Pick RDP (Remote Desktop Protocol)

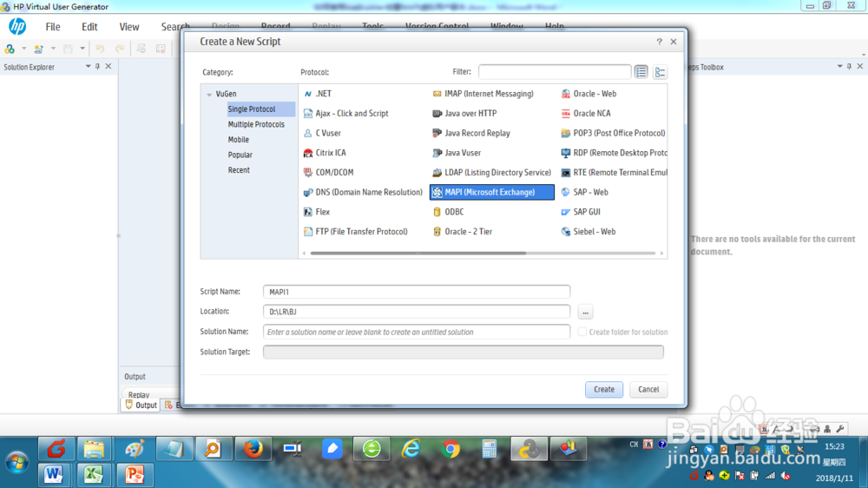(x=614, y=153)
